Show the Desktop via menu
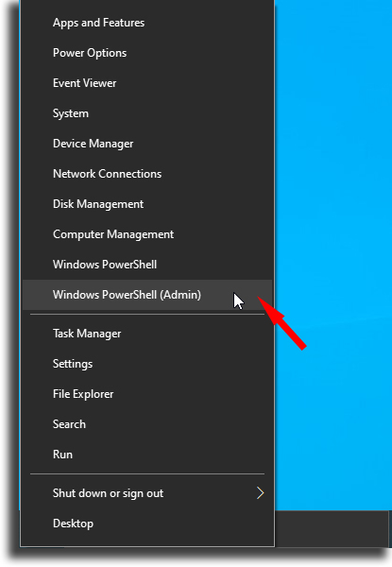 (x=147, y=524)
